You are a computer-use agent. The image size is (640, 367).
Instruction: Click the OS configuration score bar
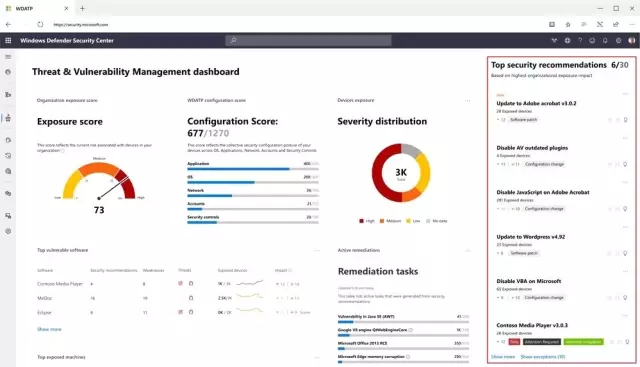253,182
